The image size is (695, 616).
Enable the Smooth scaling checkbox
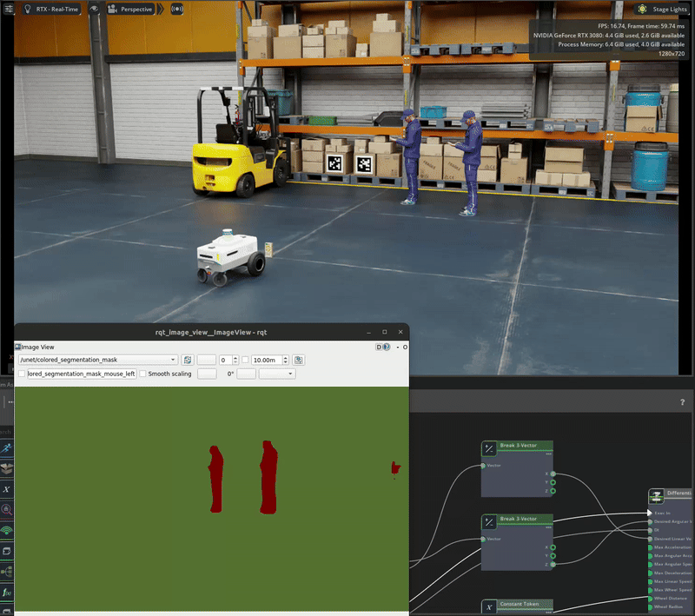pos(143,374)
